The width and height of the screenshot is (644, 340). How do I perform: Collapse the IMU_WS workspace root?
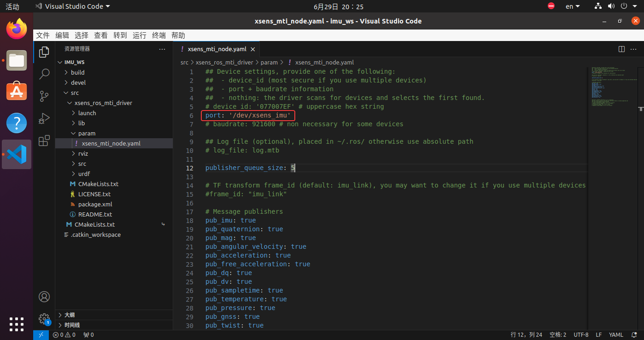[59, 62]
